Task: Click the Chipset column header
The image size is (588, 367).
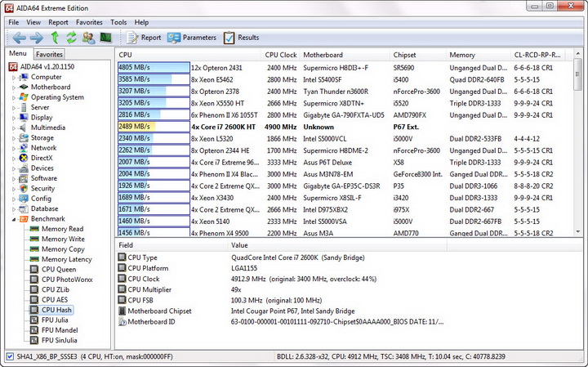Action: (418, 55)
